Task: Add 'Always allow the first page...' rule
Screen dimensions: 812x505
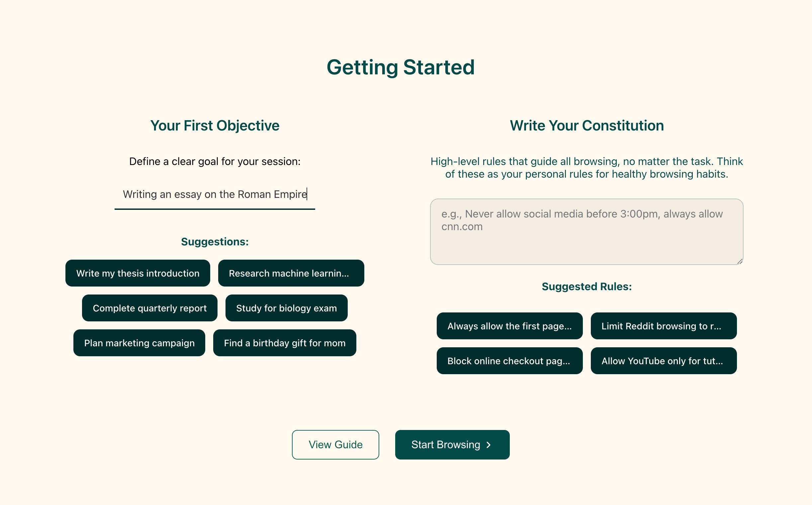Action: pos(509,326)
